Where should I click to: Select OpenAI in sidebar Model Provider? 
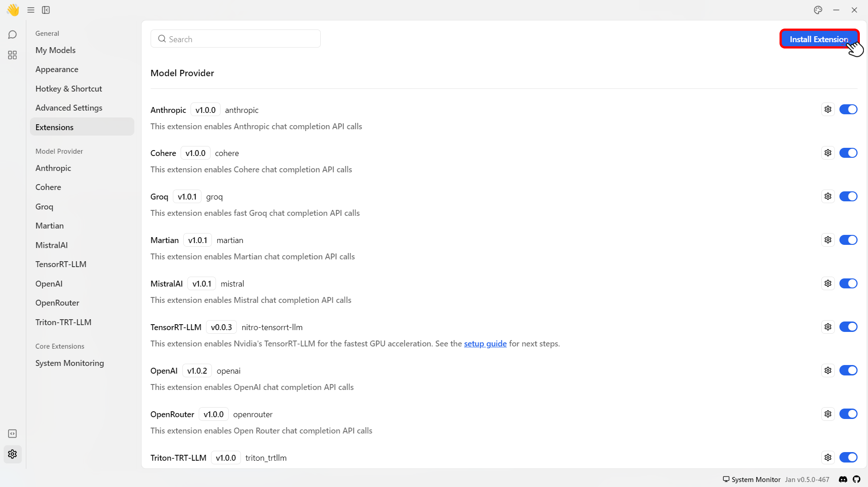82,284
